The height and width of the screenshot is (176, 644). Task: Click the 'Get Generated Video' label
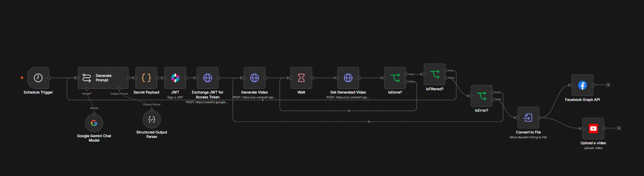[x=348, y=92]
